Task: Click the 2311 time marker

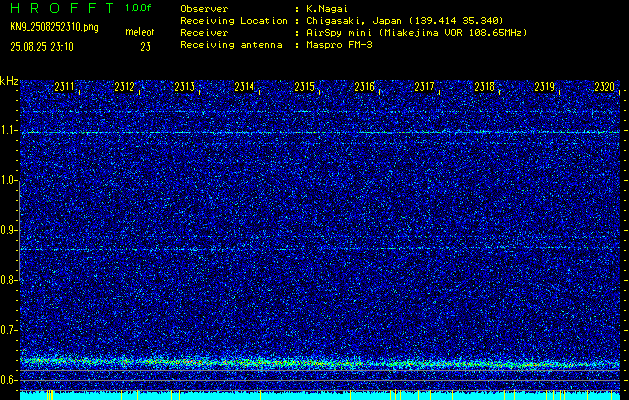Action: pos(64,87)
